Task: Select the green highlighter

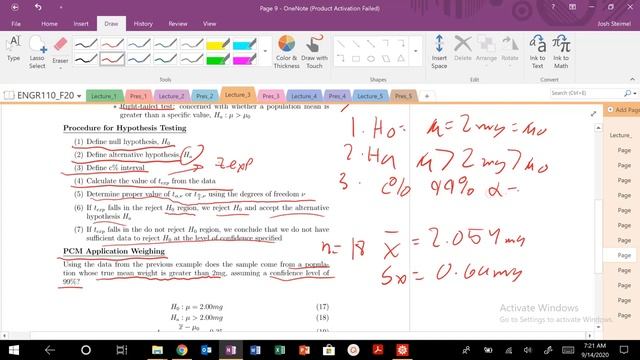Action: point(218,59)
